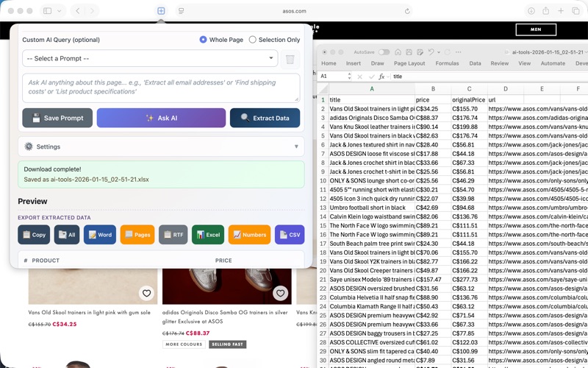Export extracted data to Numbers

(249, 235)
